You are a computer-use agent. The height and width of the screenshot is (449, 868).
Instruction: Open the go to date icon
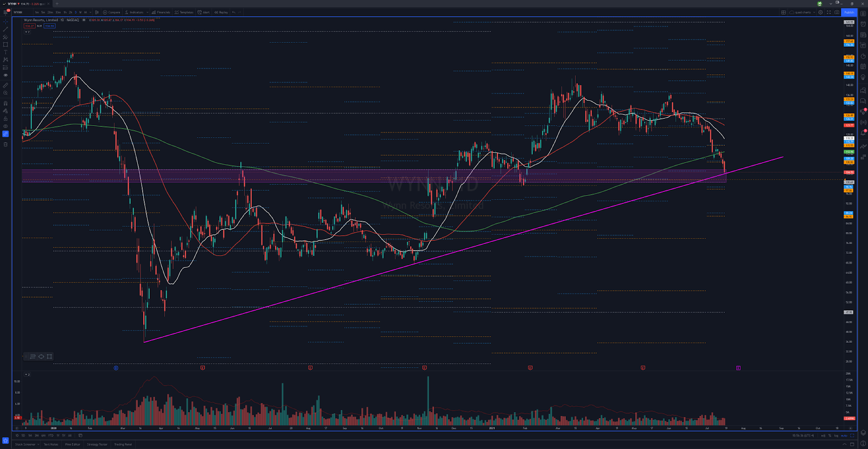(x=80, y=435)
